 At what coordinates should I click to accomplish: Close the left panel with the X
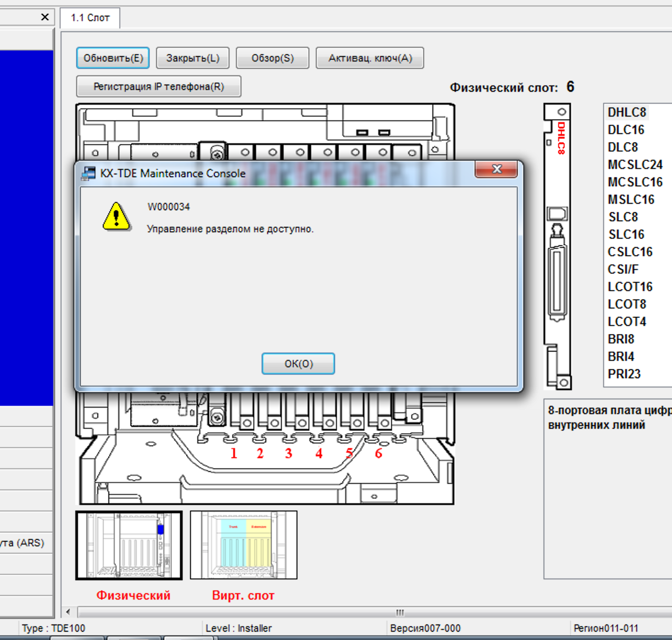click(45, 17)
